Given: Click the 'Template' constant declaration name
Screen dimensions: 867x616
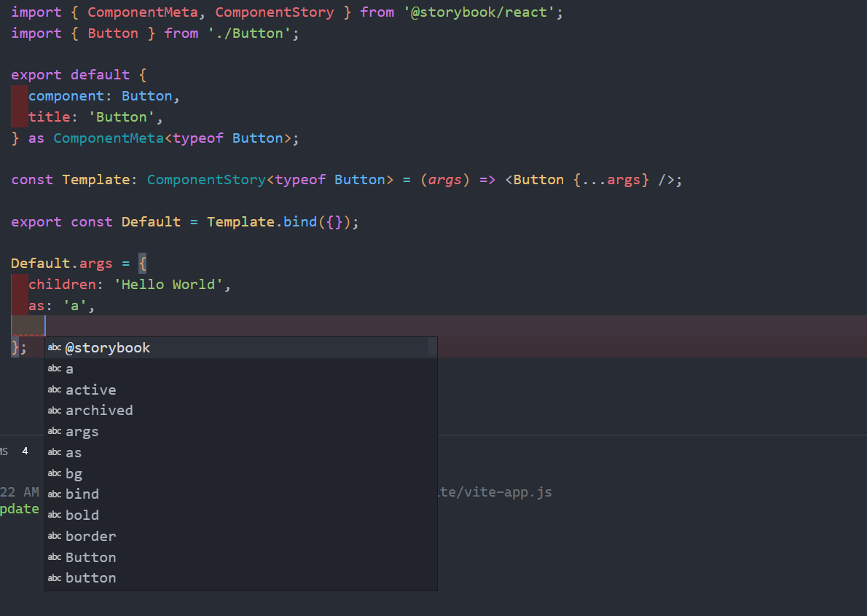Looking at the screenshot, I should coord(95,180).
